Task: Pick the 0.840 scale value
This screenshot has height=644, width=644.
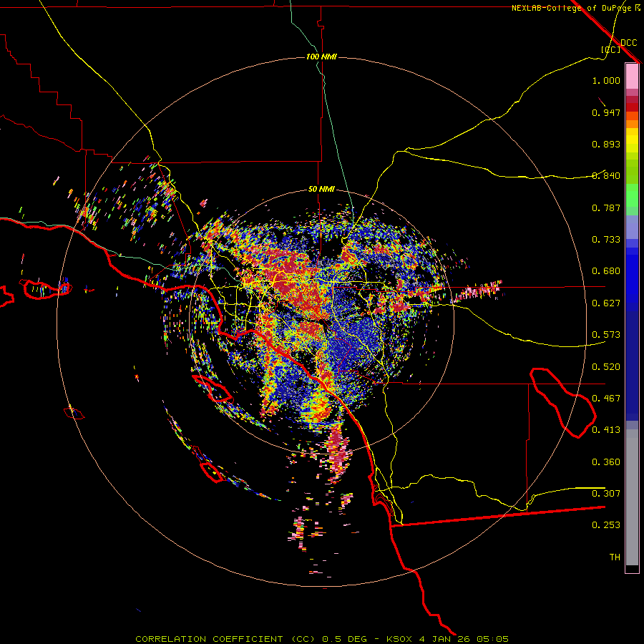Action: pos(606,176)
